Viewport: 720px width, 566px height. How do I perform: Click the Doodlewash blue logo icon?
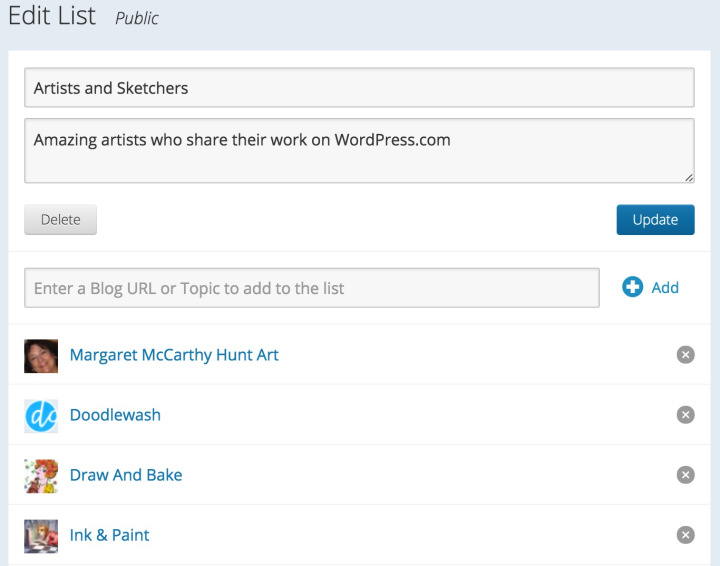(41, 416)
